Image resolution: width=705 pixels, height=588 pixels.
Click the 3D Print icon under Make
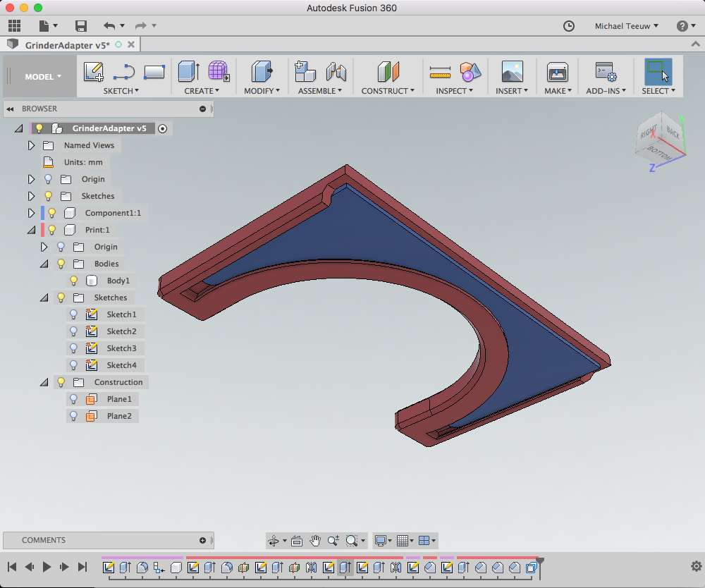click(x=557, y=72)
